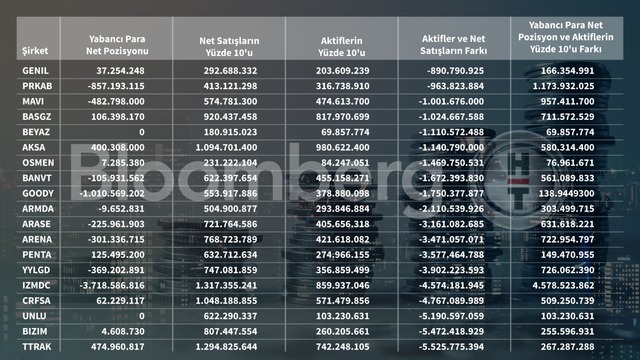Viewport: 640px width, 360px height.
Task: Select BIZIM last column value 255.596.931
Action: pos(567,331)
